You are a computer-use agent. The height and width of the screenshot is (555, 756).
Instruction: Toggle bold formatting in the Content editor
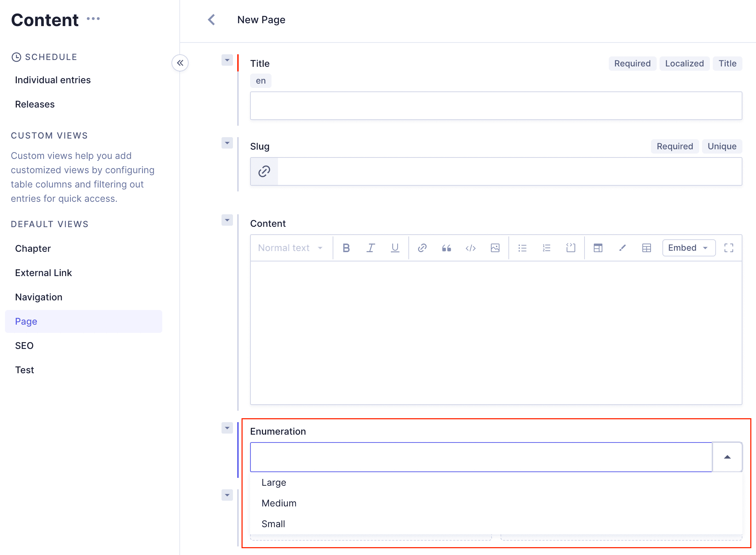(x=345, y=247)
